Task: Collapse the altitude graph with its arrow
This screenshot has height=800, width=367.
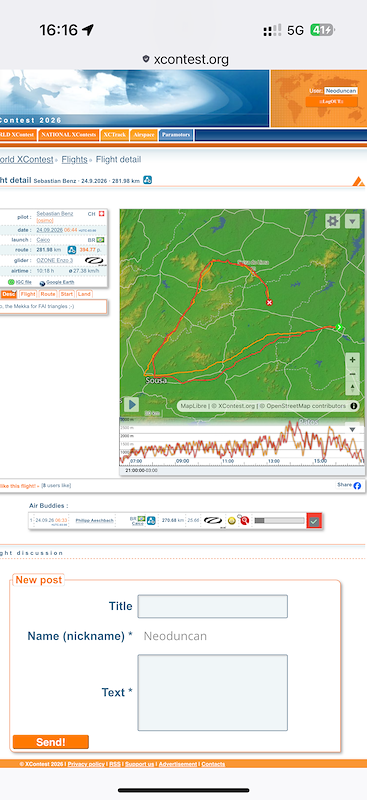Action: (x=352, y=430)
